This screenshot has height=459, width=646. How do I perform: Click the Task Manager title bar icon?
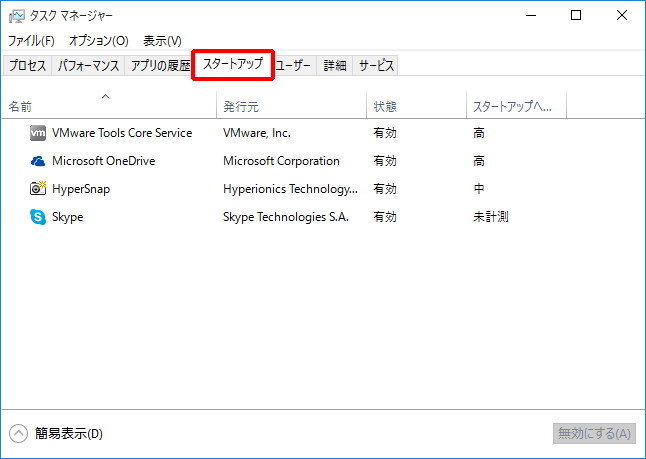[x=16, y=16]
